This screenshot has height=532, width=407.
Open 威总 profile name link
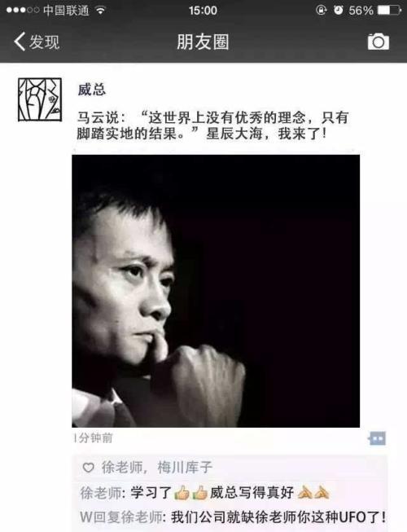tap(91, 90)
